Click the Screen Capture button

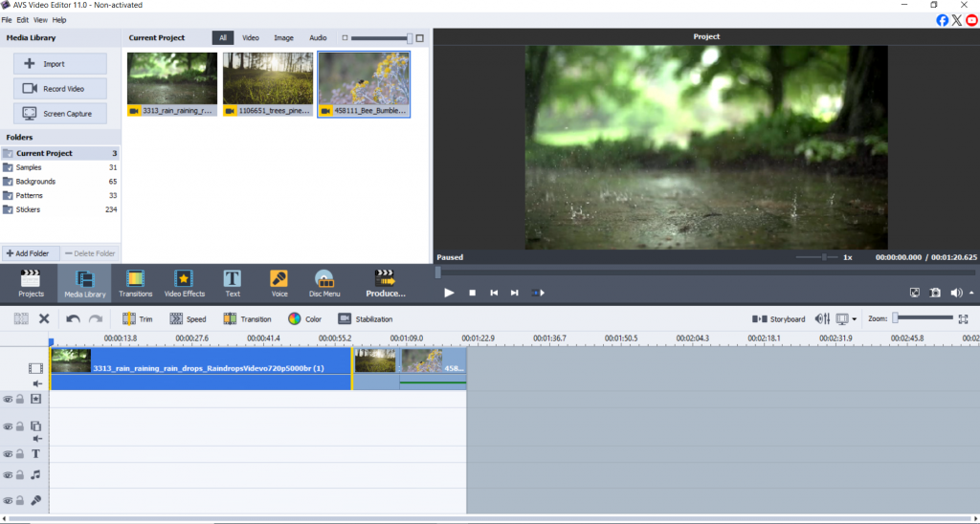point(60,114)
